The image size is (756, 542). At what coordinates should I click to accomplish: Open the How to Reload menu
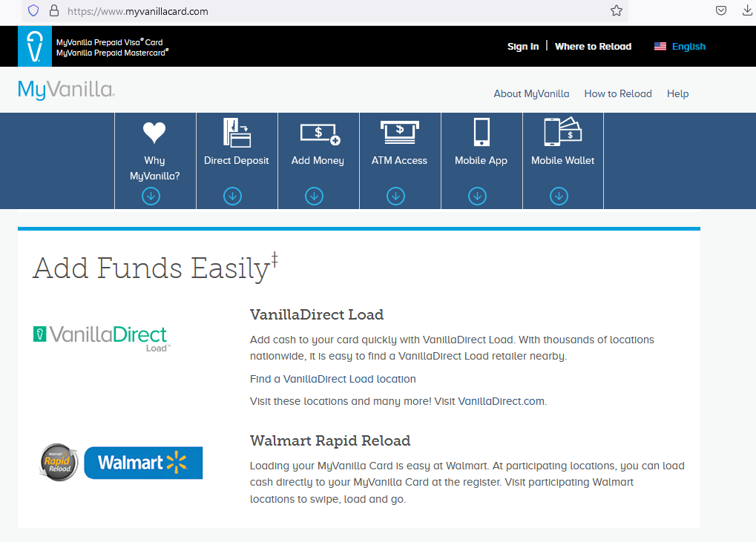click(618, 94)
